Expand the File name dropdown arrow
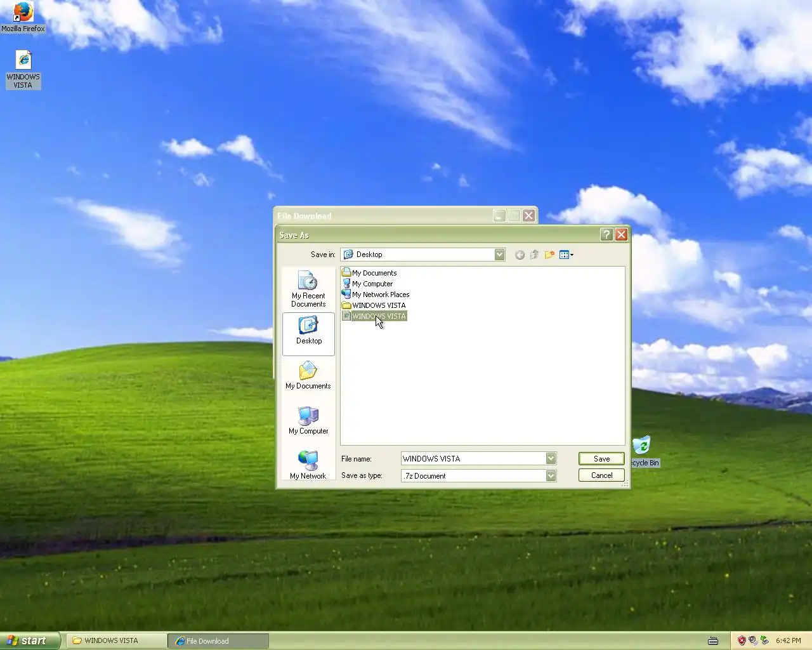This screenshot has width=812, height=650. 551,458
